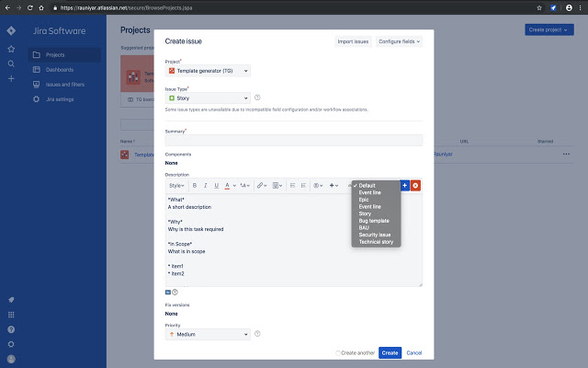The image size is (588, 368).
Task: Insert a numbered list
Action: pyautogui.click(x=303, y=186)
